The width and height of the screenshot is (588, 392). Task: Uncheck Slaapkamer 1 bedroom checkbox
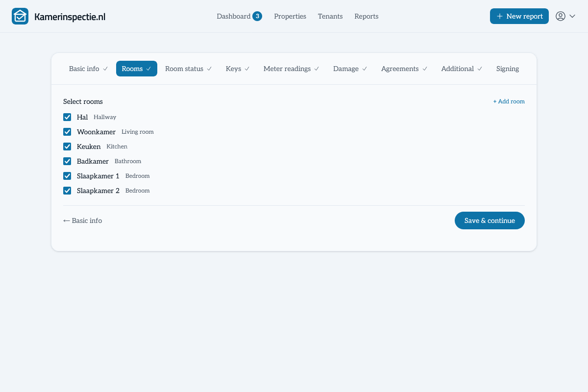tap(67, 176)
